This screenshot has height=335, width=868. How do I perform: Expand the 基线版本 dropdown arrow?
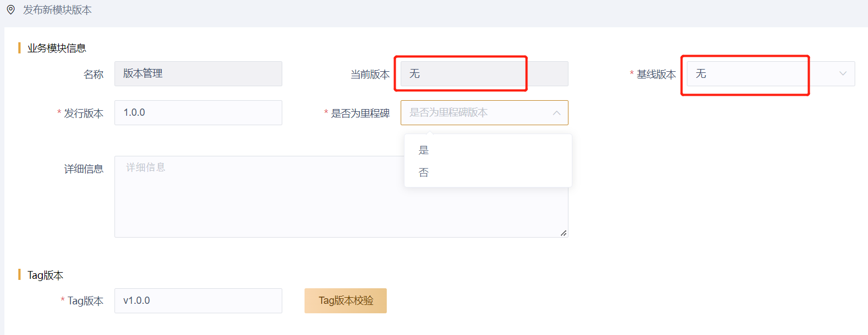click(x=842, y=73)
